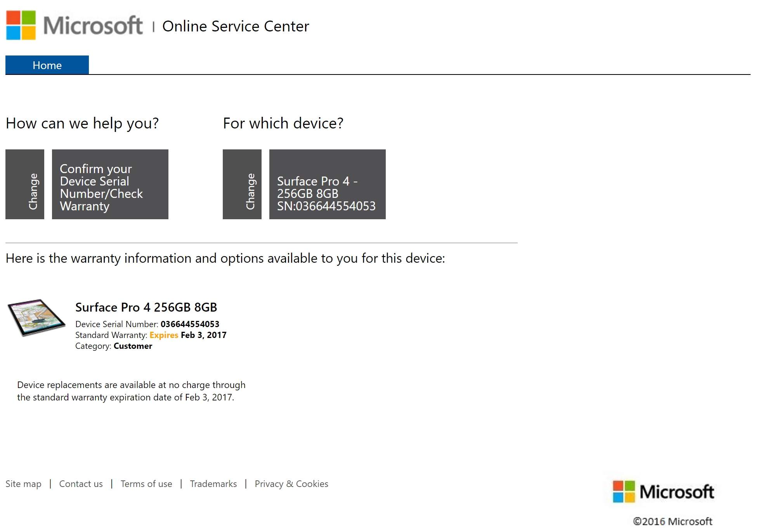Click the orange 'Expires' warranty status text

pos(164,335)
